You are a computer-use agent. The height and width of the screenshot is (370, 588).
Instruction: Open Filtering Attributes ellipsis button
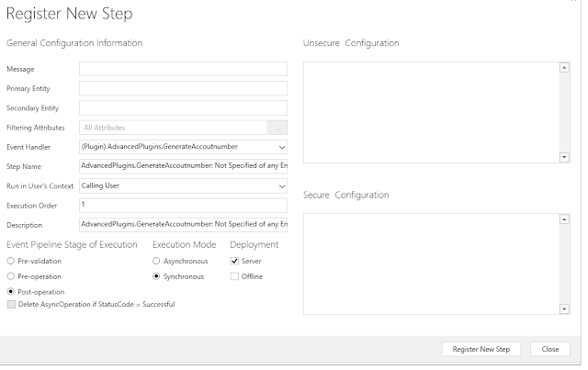278,128
